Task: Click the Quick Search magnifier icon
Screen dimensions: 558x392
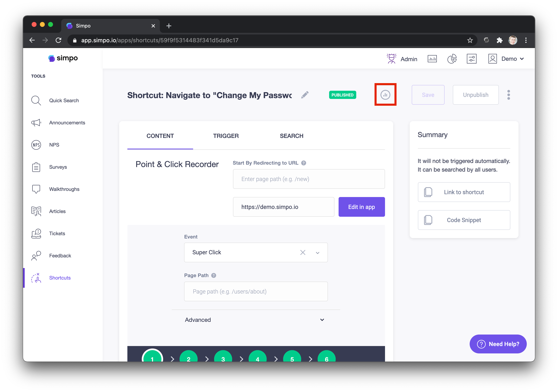Action: (36, 101)
